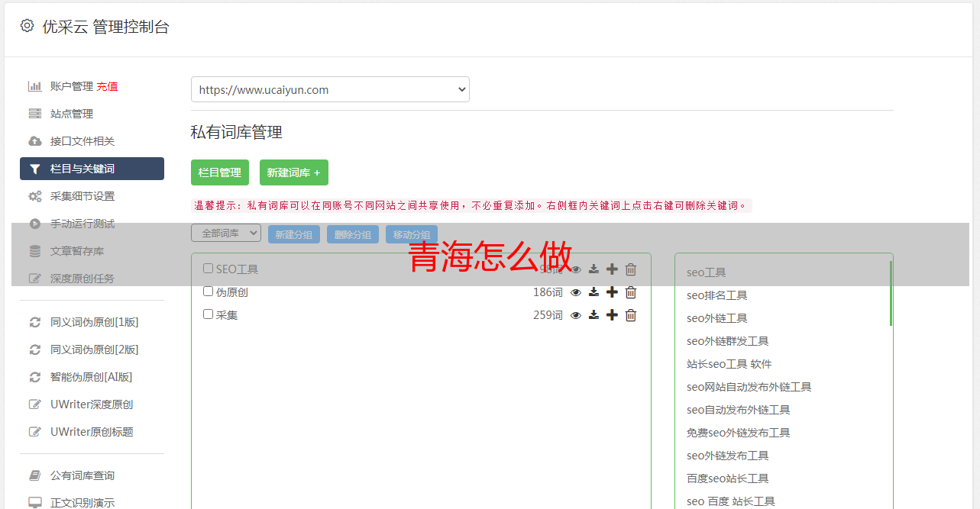The width and height of the screenshot is (980, 509).
Task: Select keyword seo 百度 站长工具
Action: (x=730, y=501)
